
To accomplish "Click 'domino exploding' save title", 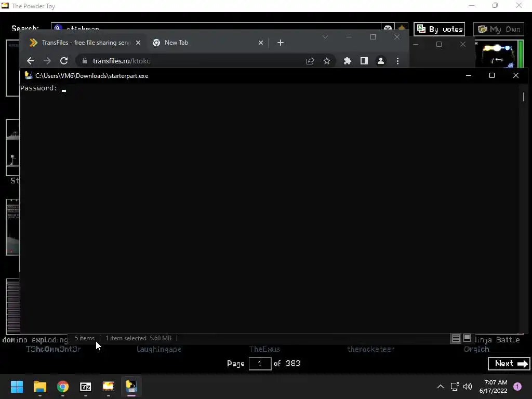I will point(35,340).
